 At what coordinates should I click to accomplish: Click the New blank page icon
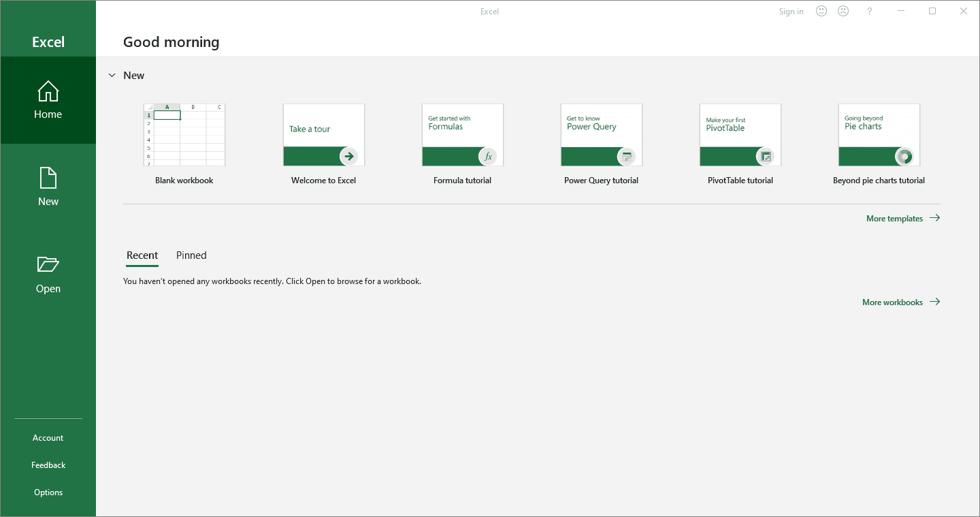click(48, 178)
